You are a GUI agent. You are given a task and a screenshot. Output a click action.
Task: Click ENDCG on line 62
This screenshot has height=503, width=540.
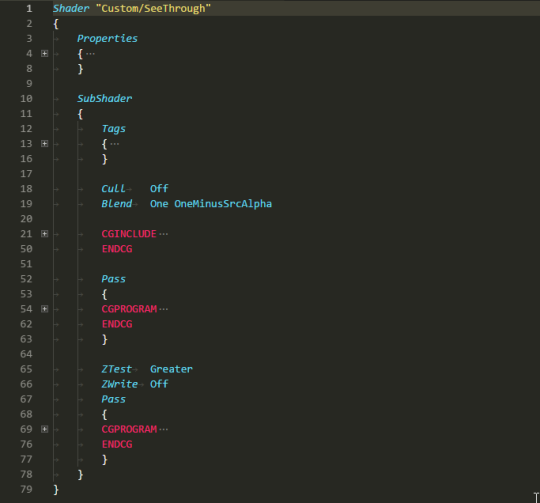coord(117,324)
